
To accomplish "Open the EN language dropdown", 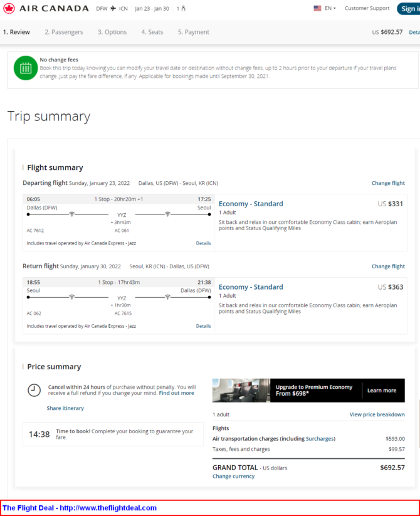I will pyautogui.click(x=330, y=9).
